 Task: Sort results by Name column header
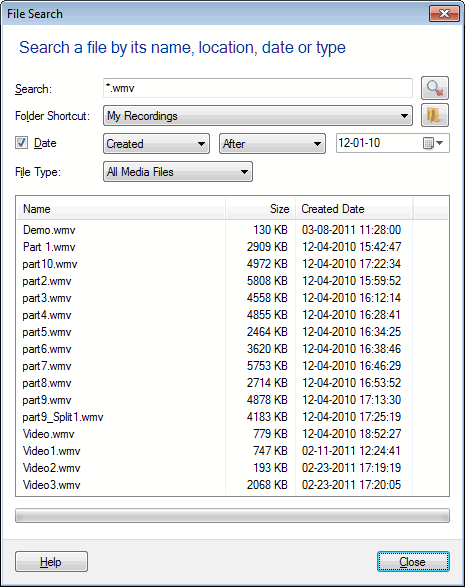pyautogui.click(x=121, y=209)
